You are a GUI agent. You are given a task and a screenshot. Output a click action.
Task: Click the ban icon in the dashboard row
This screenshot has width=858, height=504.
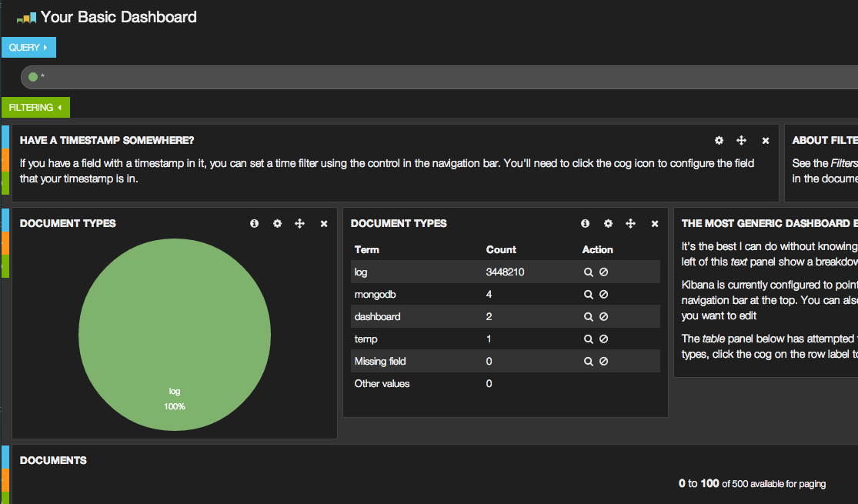603,317
